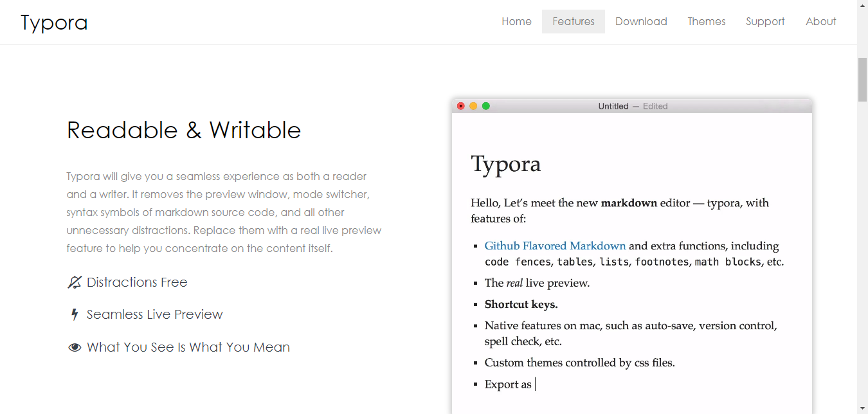Image resolution: width=868 pixels, height=414 pixels.
Task: Click the green zoom dot in the editor preview
Action: 486,106
